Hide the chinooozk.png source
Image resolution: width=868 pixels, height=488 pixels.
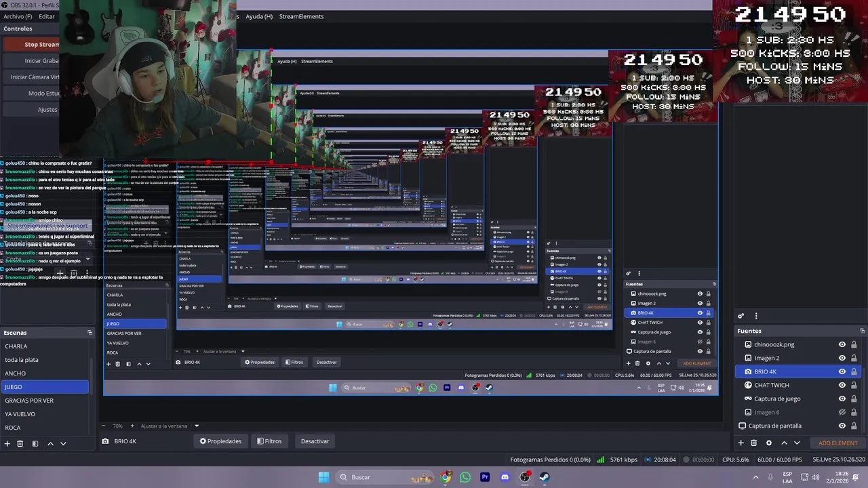[842, 344]
